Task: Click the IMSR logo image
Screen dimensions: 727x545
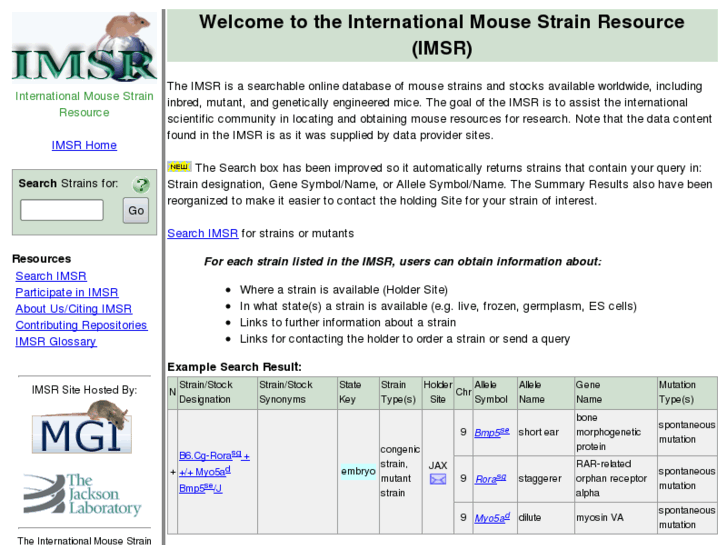Action: coord(84,46)
